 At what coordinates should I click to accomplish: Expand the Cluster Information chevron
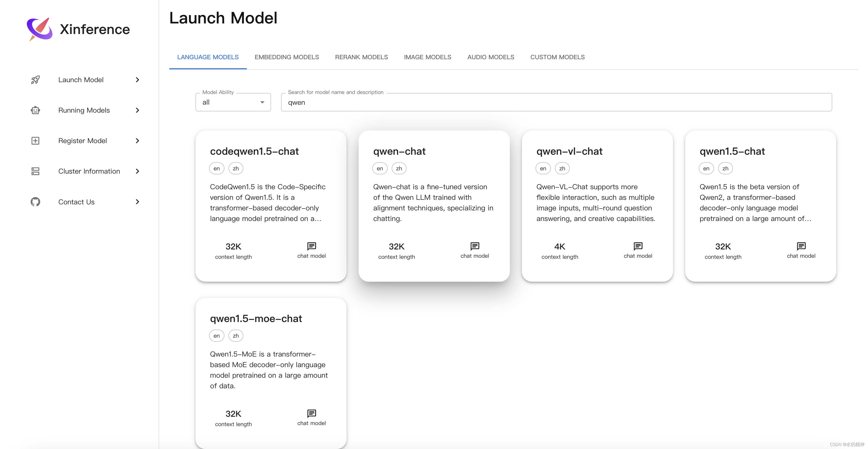(x=138, y=171)
